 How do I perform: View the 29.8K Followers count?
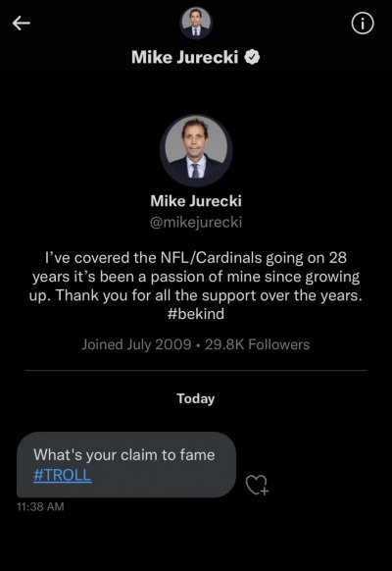(258, 344)
